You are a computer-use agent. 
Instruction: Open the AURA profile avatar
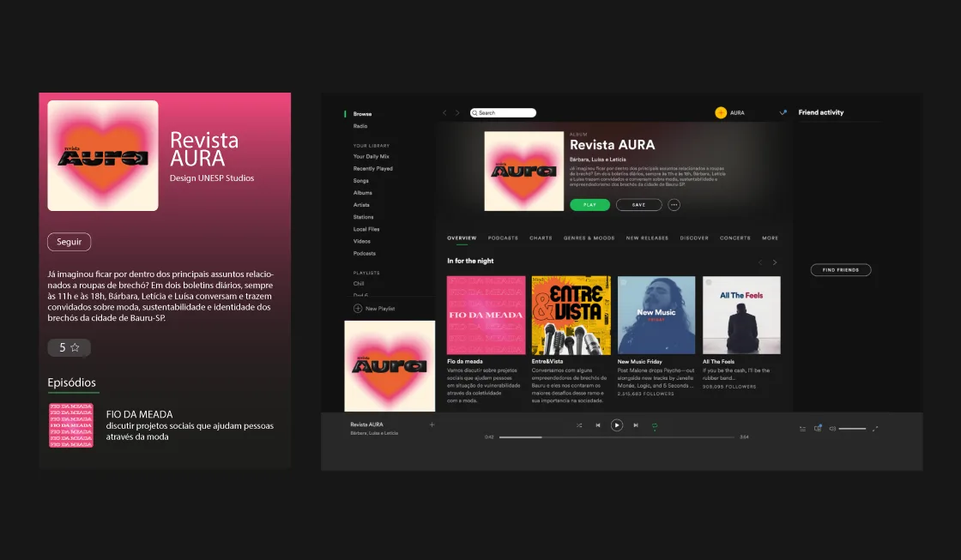coord(721,112)
